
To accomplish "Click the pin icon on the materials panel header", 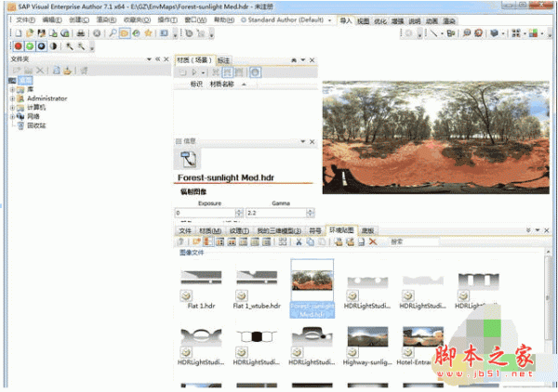I will tap(294, 60).
